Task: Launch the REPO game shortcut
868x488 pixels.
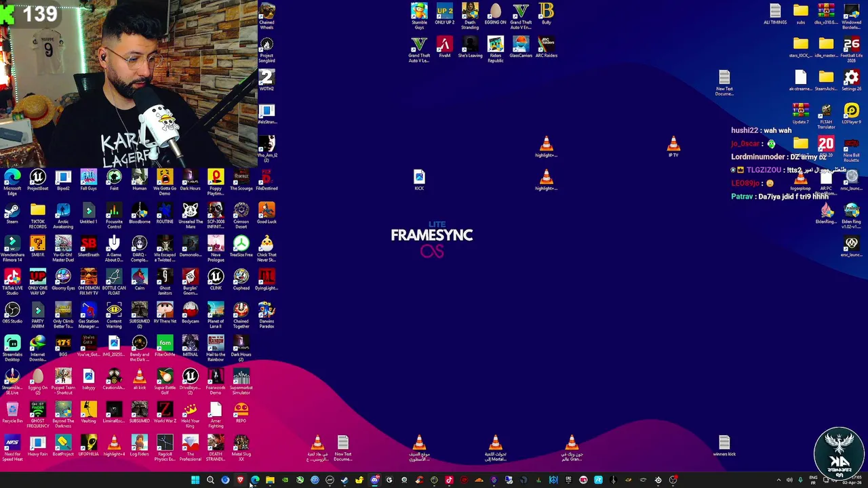Action: 241,413
